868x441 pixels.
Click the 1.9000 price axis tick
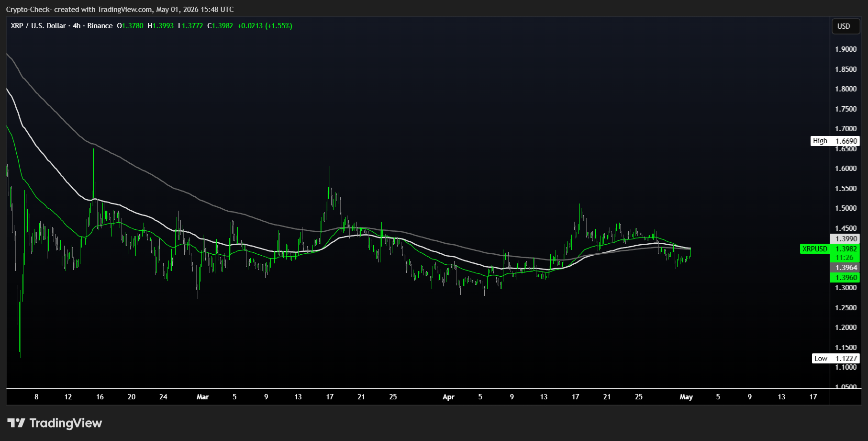(x=846, y=49)
